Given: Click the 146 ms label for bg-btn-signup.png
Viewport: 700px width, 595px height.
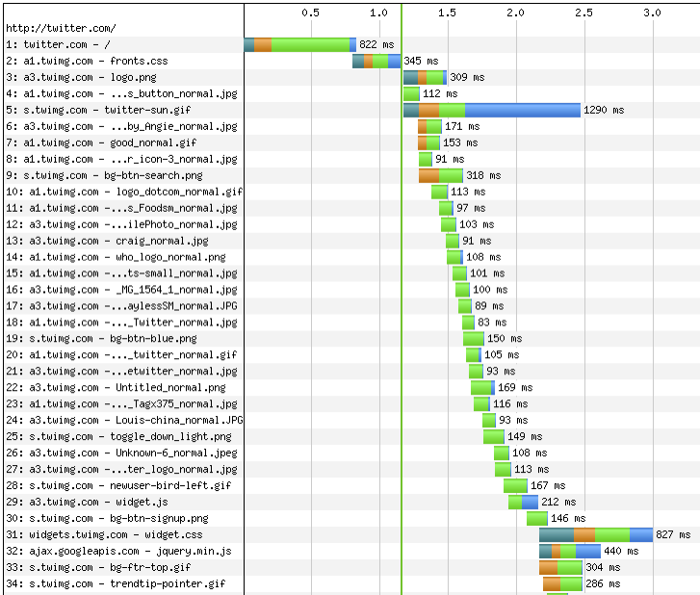Looking at the screenshot, I should click(x=568, y=518).
